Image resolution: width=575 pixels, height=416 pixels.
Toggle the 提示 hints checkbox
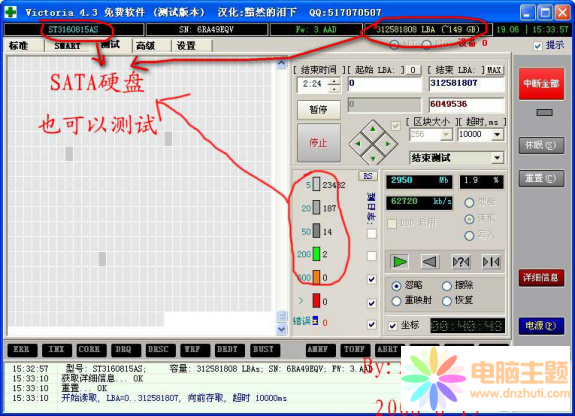(538, 46)
